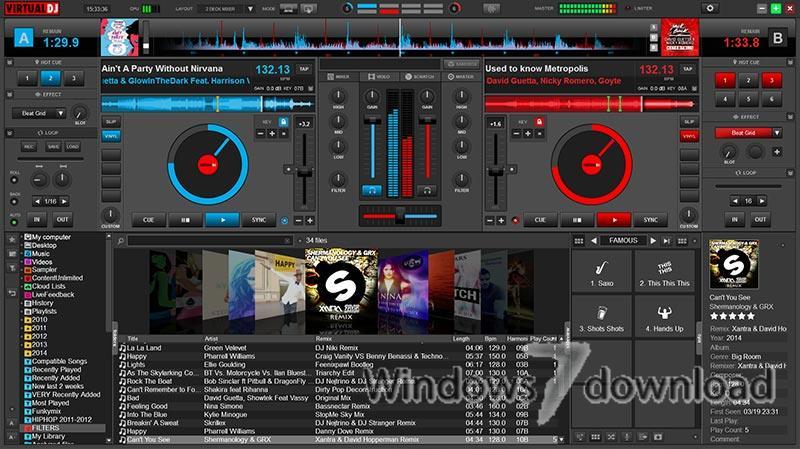Open the Playlists folder in browser
The height and width of the screenshot is (449, 800).
click(x=44, y=311)
